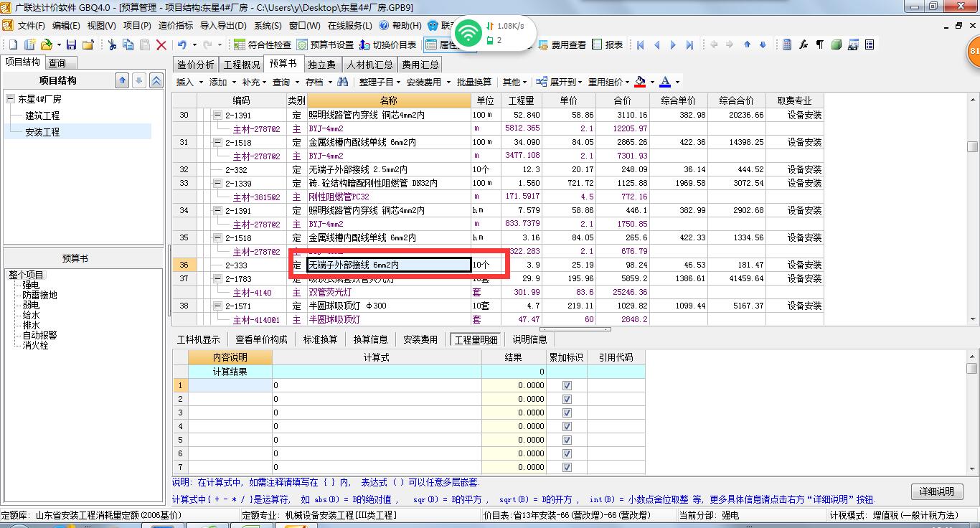Run 符合性检查 compliance check
Screen dimensions: 980x528
[263, 44]
